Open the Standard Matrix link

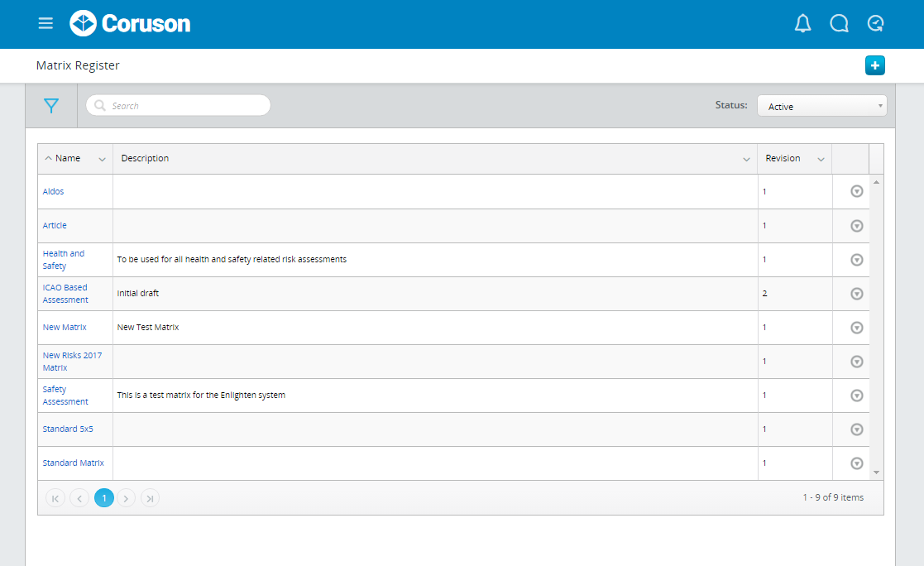pos(73,463)
